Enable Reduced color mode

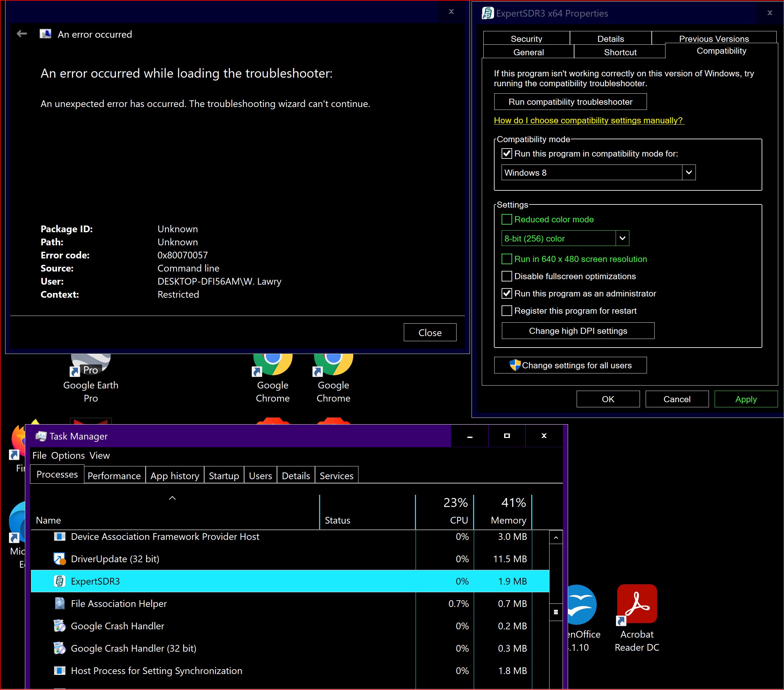[506, 219]
